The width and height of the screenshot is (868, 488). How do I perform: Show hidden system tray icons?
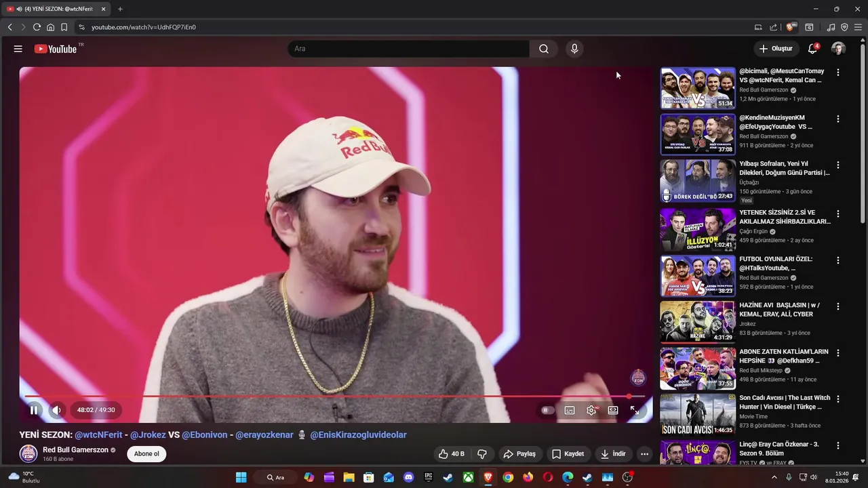[x=774, y=477]
